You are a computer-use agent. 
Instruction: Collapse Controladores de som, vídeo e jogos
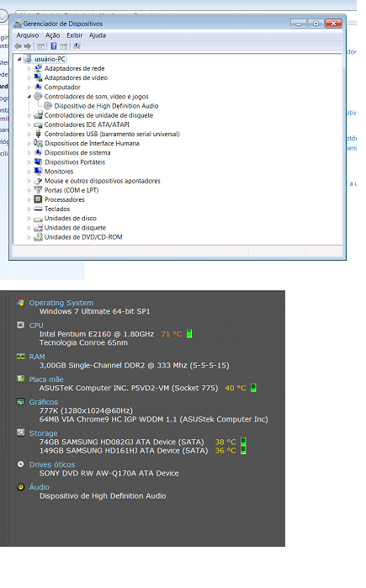point(29,97)
